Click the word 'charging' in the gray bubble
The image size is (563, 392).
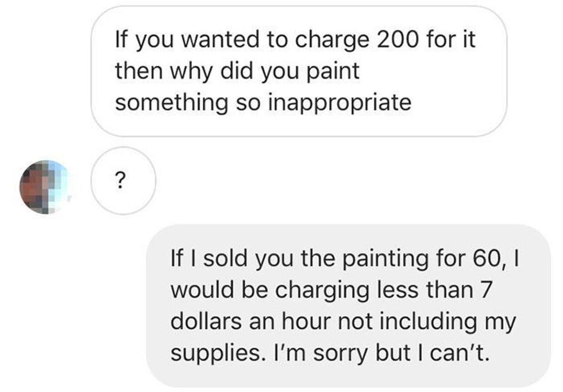(322, 291)
